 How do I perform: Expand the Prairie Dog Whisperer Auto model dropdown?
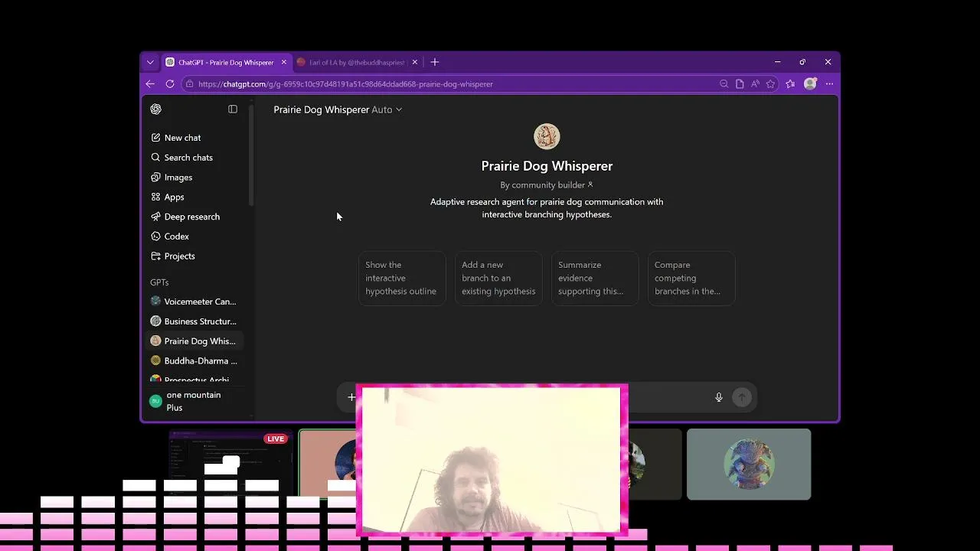click(x=338, y=109)
